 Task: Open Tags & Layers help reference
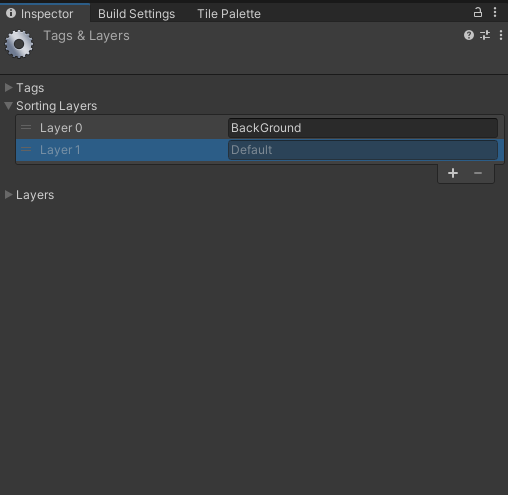469,35
